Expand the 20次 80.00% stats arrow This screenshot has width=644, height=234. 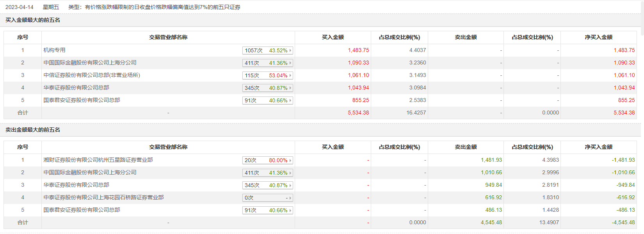tap(290, 161)
